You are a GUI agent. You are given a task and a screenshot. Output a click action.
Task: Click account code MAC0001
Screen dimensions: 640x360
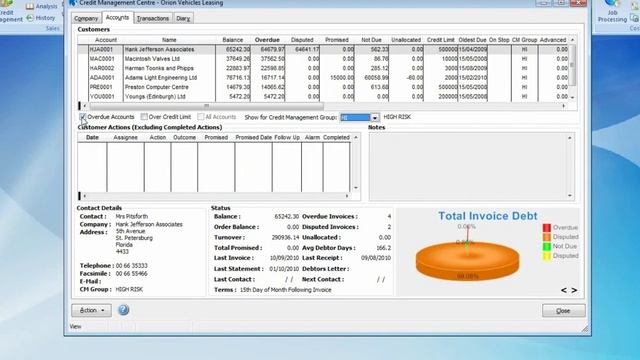(x=102, y=59)
